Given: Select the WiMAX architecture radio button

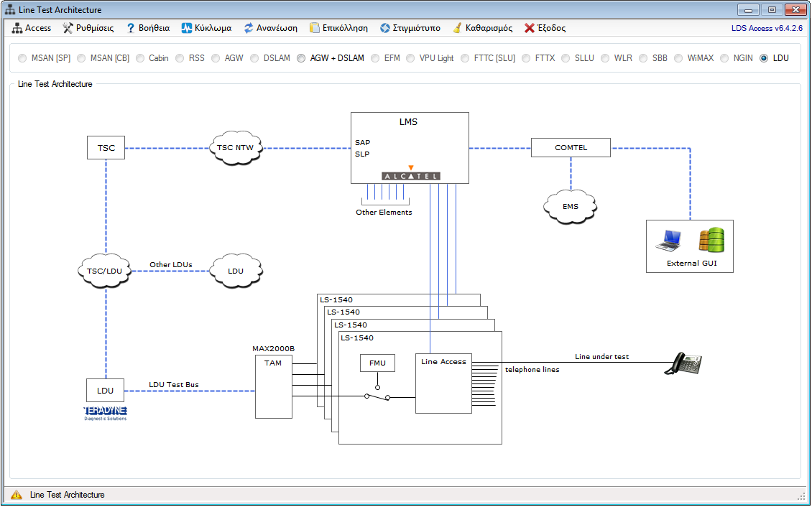Looking at the screenshot, I should [679, 58].
